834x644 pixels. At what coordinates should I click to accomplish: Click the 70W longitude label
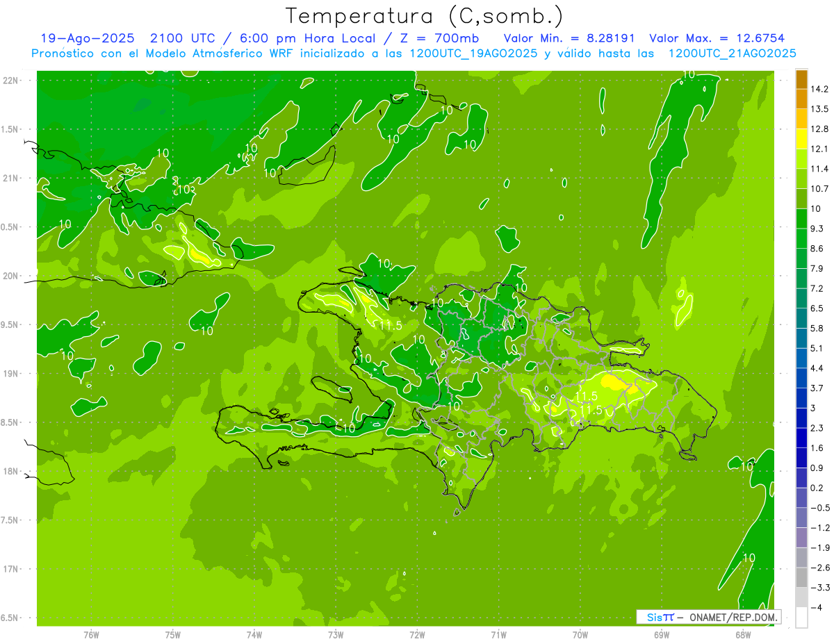pos(580,635)
